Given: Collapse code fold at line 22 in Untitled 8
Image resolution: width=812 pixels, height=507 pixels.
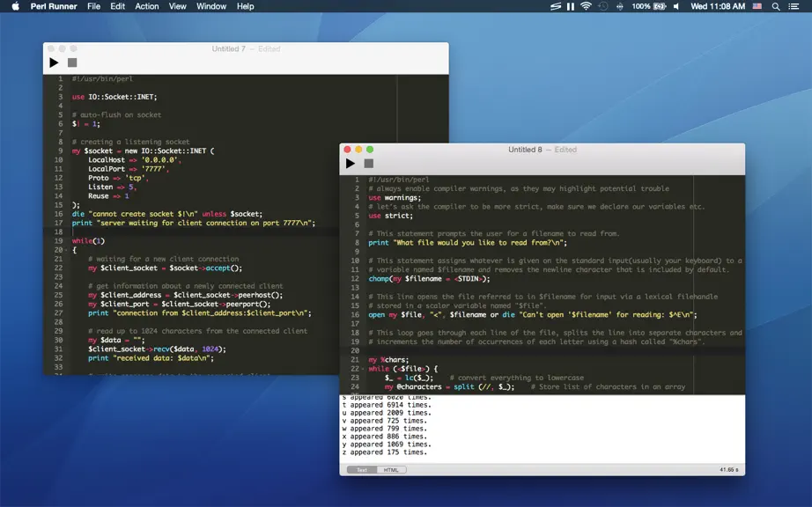Looking at the screenshot, I should (363, 369).
